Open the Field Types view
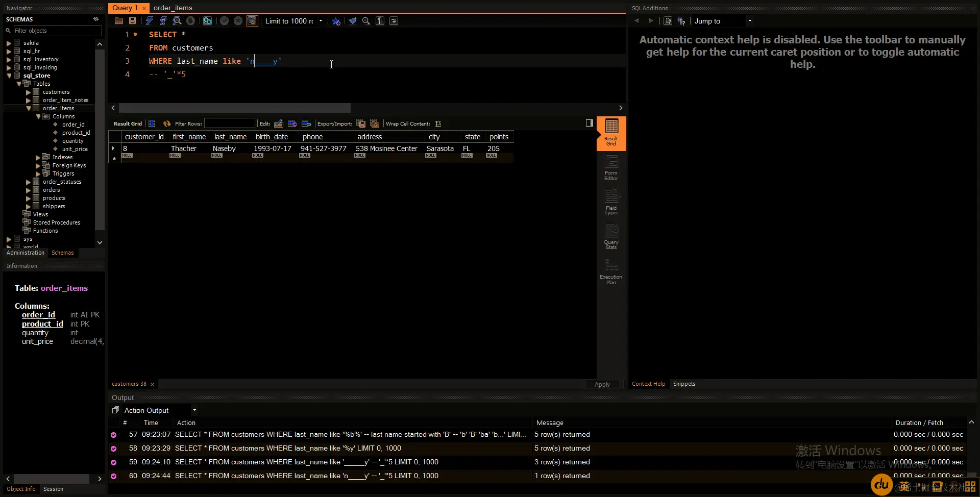 click(x=611, y=202)
